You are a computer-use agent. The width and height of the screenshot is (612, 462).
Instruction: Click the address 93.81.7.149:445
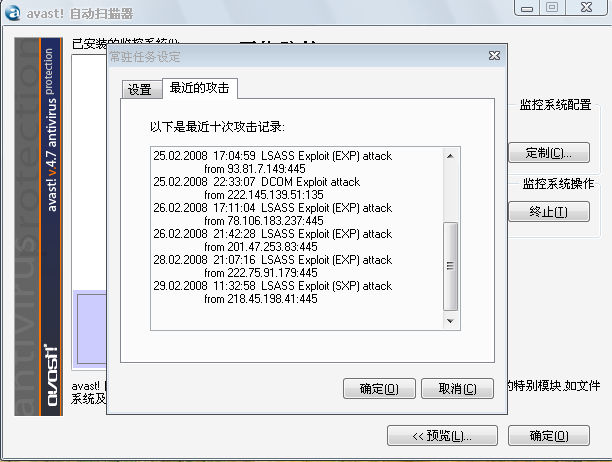pos(266,169)
